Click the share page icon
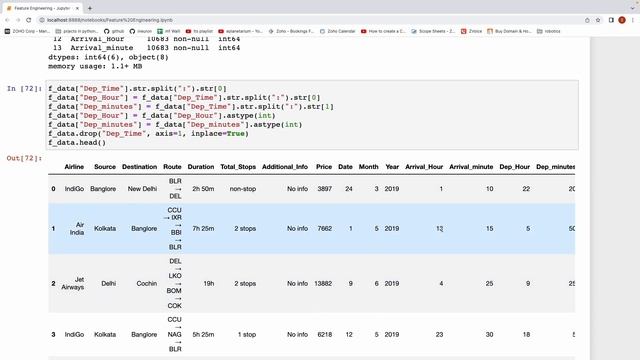The width and height of the screenshot is (640, 360). [x=587, y=20]
